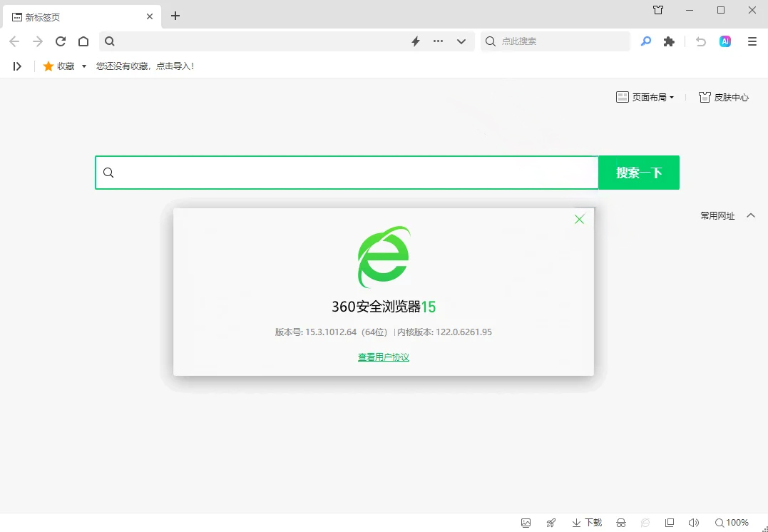
Task: Open the extensions puzzle icon
Action: tap(669, 41)
